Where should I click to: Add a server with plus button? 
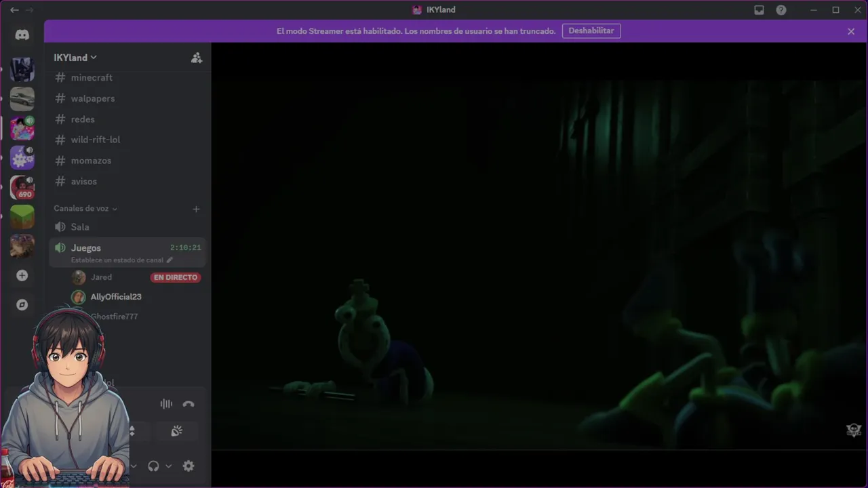22,275
